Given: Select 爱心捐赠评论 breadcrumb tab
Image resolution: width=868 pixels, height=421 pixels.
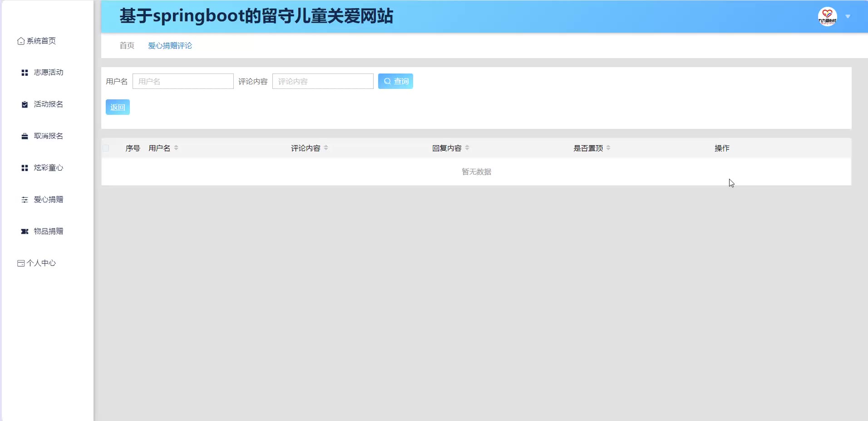Looking at the screenshot, I should click(170, 45).
